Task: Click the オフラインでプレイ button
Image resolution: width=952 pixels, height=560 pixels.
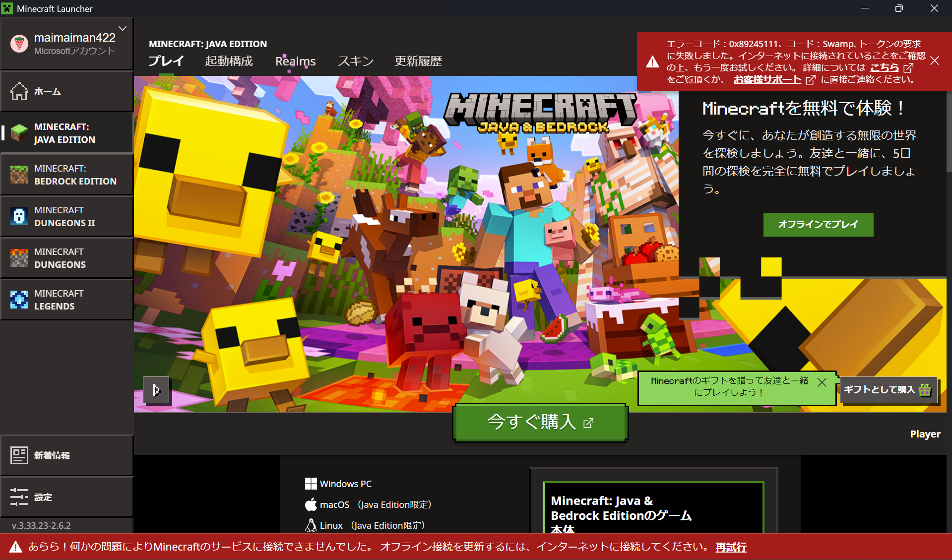Action: click(x=818, y=224)
